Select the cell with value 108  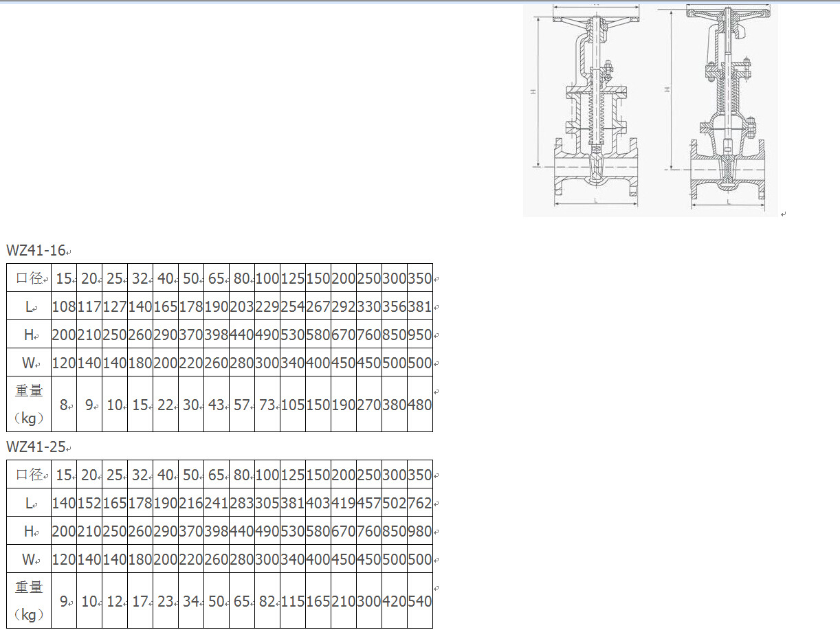pos(64,306)
